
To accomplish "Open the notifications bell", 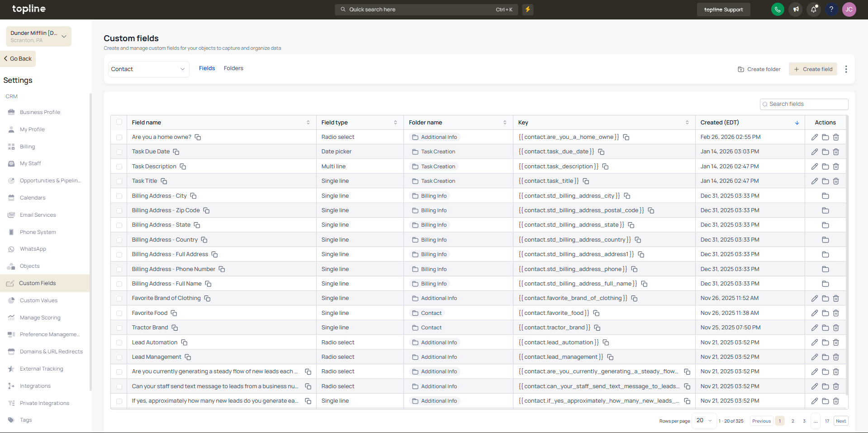I will pos(814,10).
